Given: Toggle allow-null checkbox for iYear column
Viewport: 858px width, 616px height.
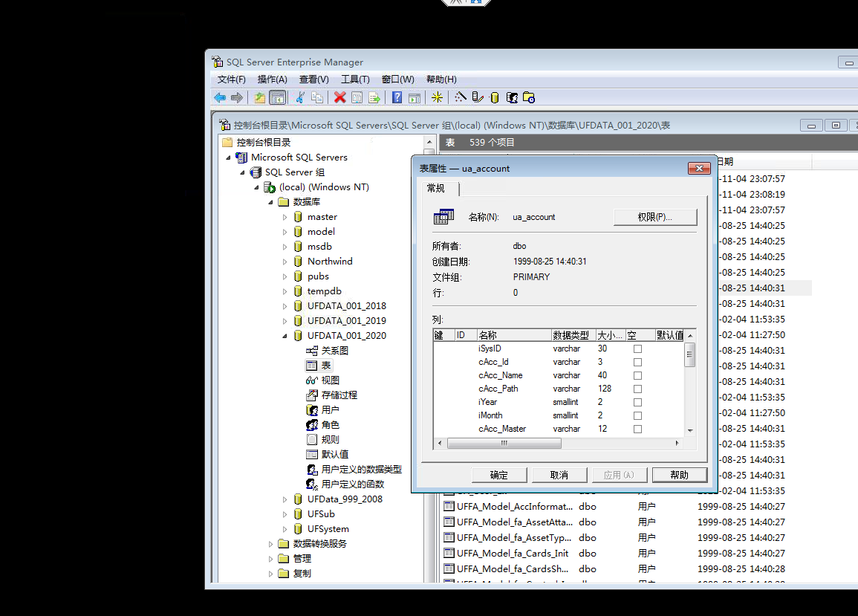Looking at the screenshot, I should pyautogui.click(x=637, y=403).
